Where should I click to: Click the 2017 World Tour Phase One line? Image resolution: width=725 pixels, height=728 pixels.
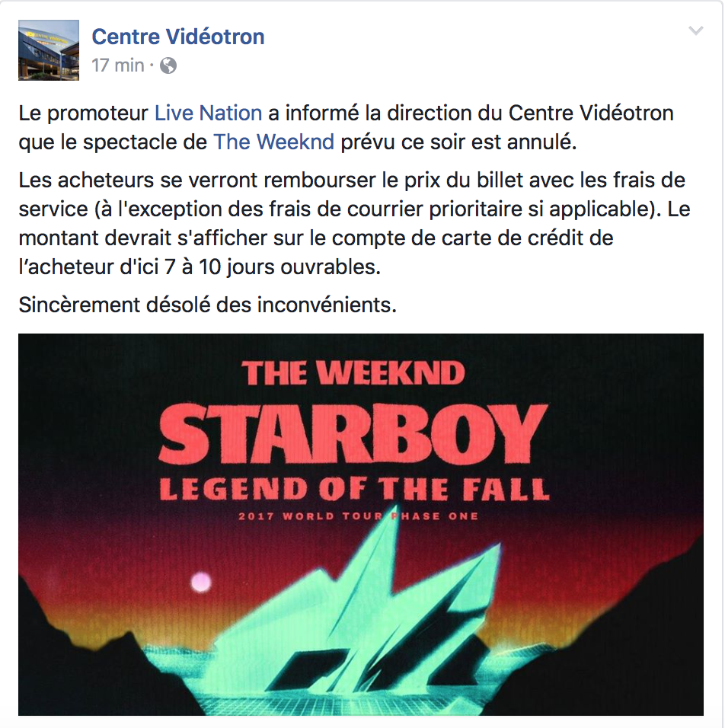(x=358, y=516)
